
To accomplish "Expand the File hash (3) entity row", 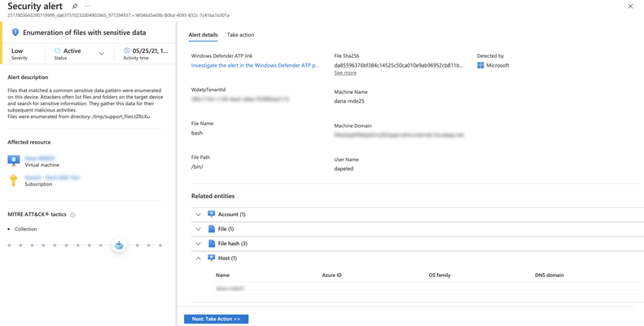I will point(416,244).
